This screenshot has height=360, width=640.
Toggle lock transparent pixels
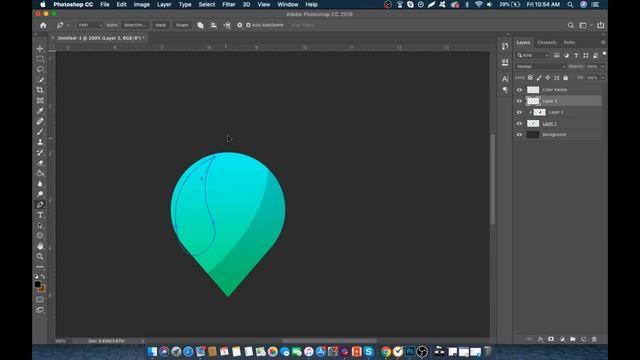[x=530, y=78]
